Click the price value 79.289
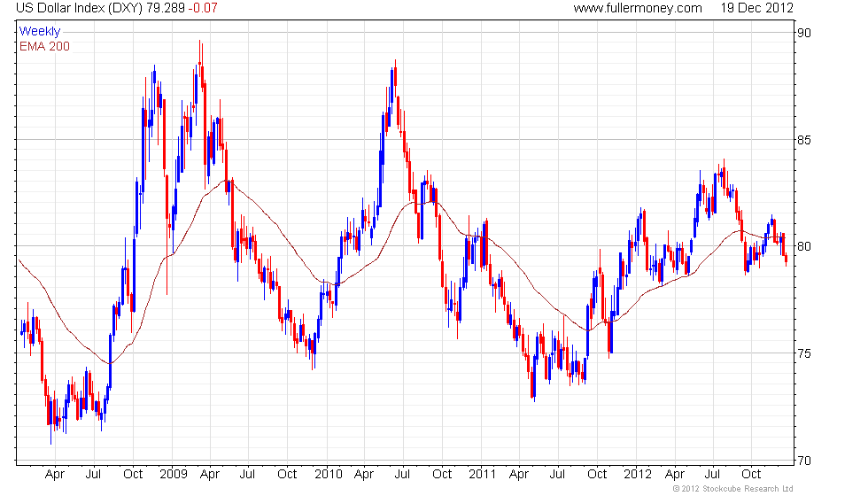This screenshot has width=868, height=496. 166,8
